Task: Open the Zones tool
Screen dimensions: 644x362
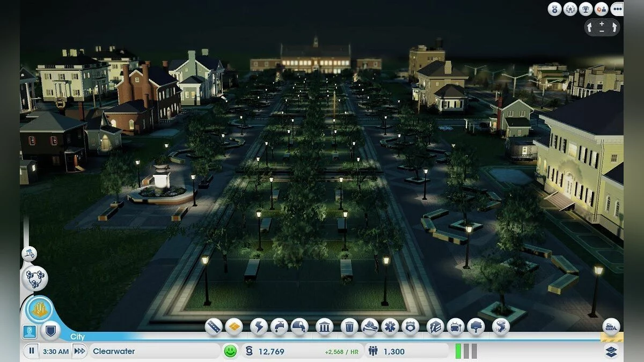Action: click(234, 327)
